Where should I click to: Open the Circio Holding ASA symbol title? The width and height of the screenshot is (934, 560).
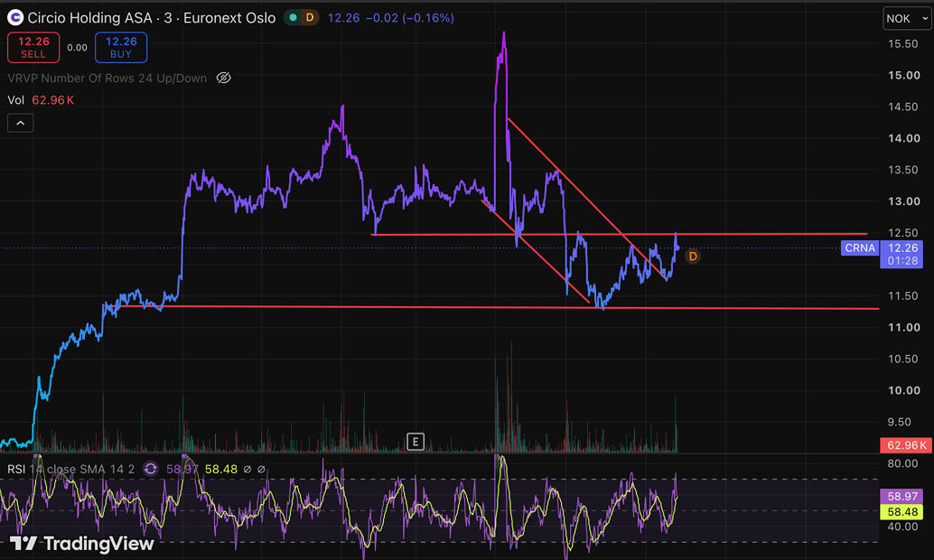pos(151,18)
